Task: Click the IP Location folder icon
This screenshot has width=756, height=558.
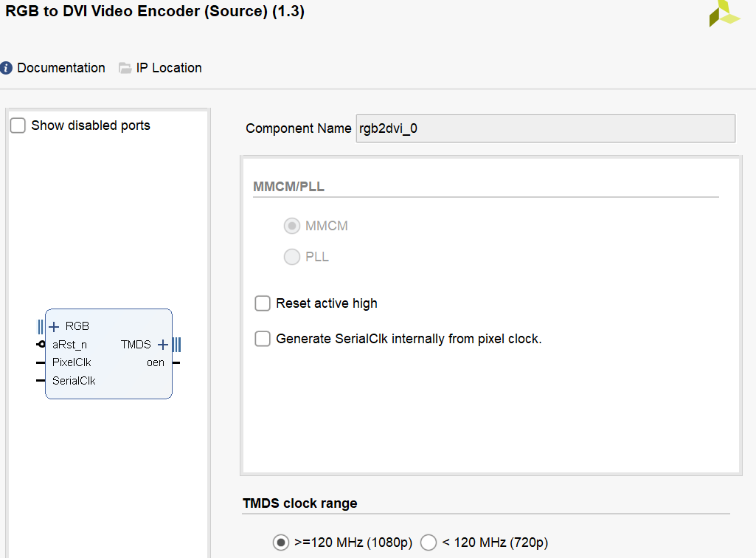Action: click(125, 68)
